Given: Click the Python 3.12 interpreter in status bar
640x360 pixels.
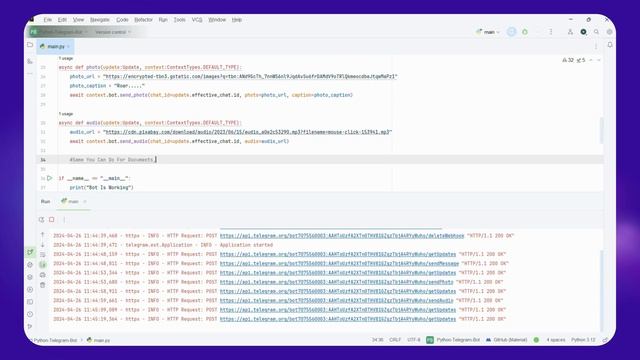Looking at the screenshot, I should click(583, 340).
